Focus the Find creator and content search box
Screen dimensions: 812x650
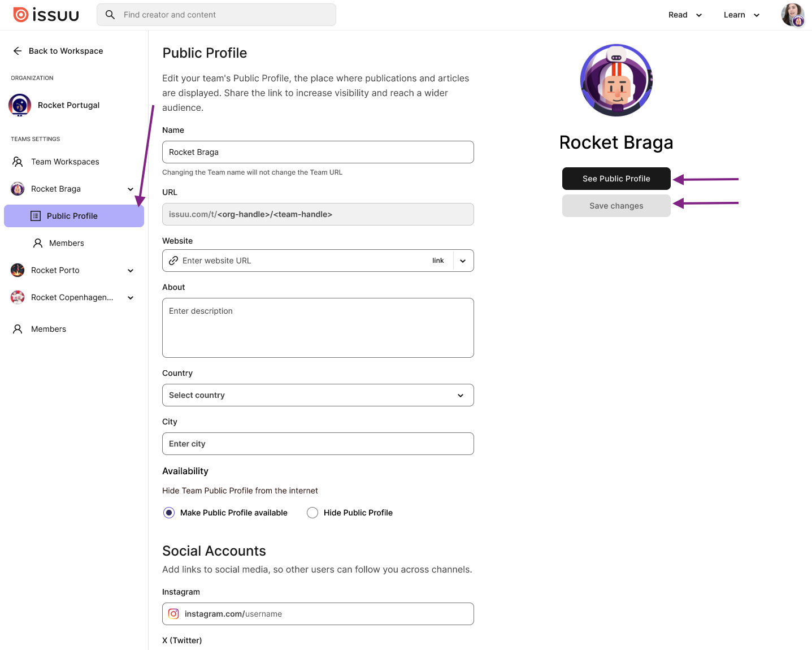pyautogui.click(x=216, y=15)
